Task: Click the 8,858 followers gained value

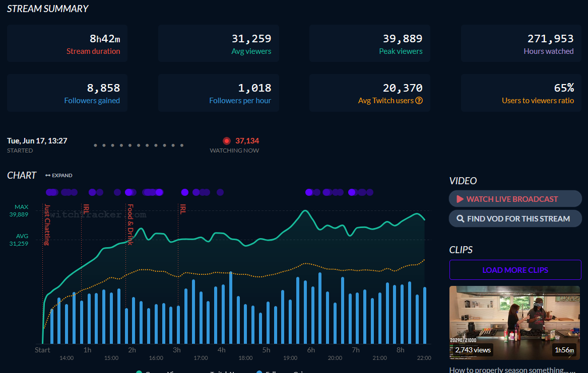Action: tap(103, 88)
